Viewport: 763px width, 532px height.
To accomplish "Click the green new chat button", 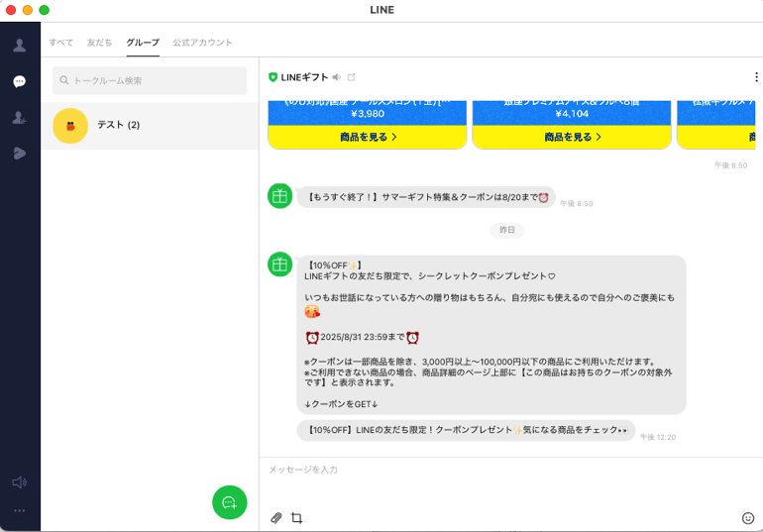I will click(229, 502).
